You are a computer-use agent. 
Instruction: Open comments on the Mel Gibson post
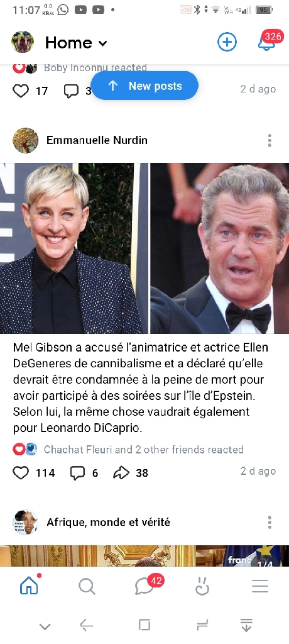point(77,473)
